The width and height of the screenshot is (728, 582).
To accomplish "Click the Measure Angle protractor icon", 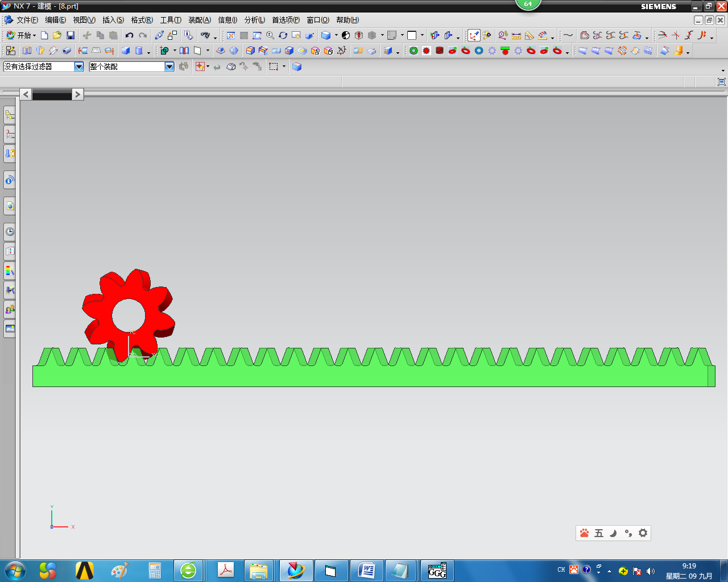I will pos(530,35).
